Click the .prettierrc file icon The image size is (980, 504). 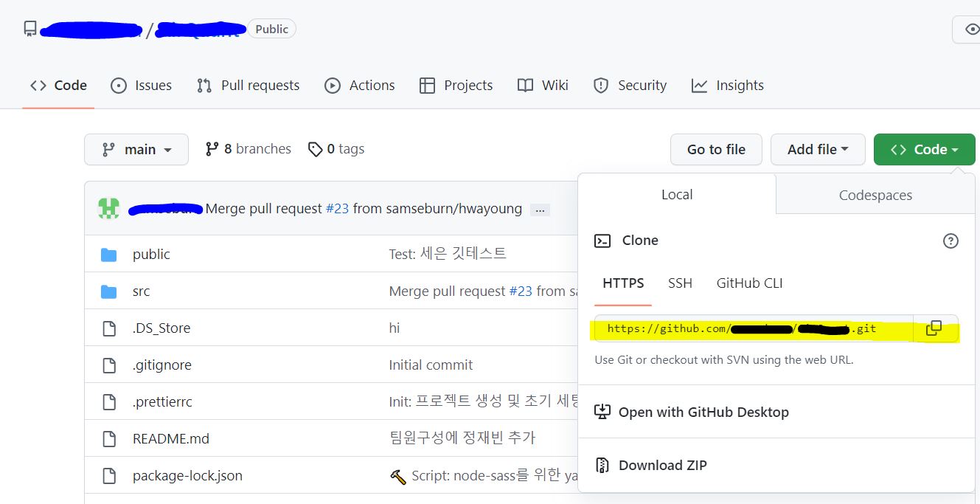(109, 402)
